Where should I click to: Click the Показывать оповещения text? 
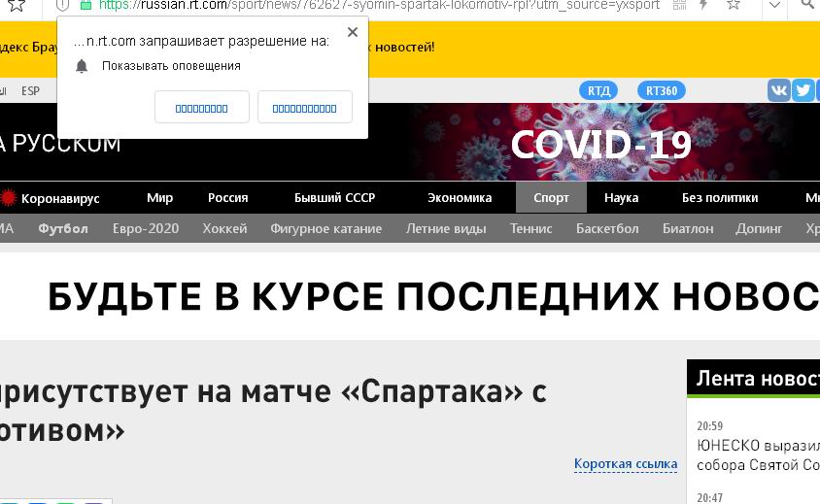click(172, 66)
